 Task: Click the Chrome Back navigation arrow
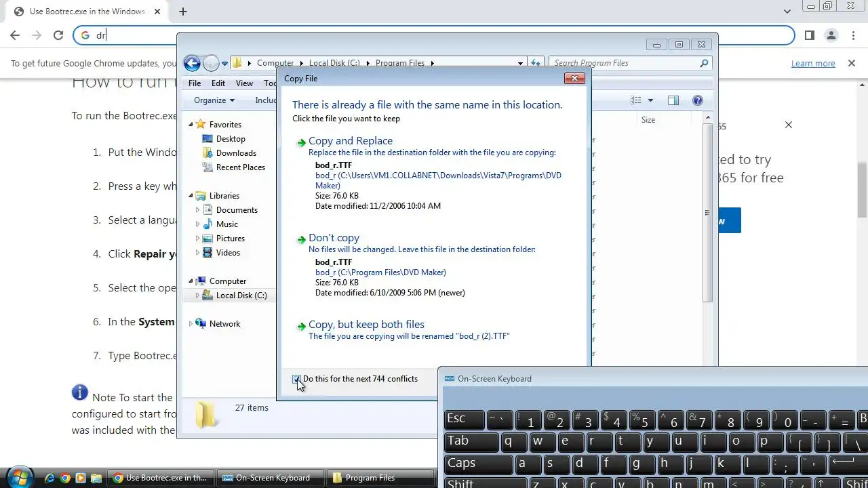pyautogui.click(x=15, y=35)
